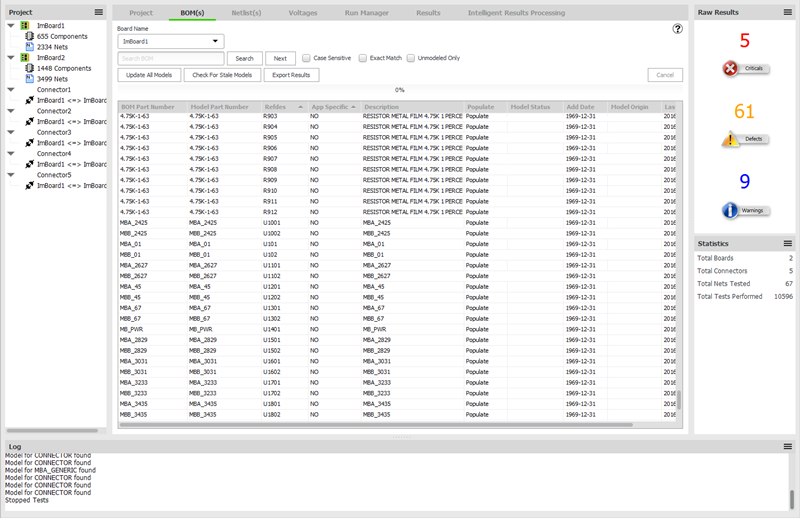The image size is (800, 518).
Task: Open the help question mark icon
Action: click(x=678, y=29)
